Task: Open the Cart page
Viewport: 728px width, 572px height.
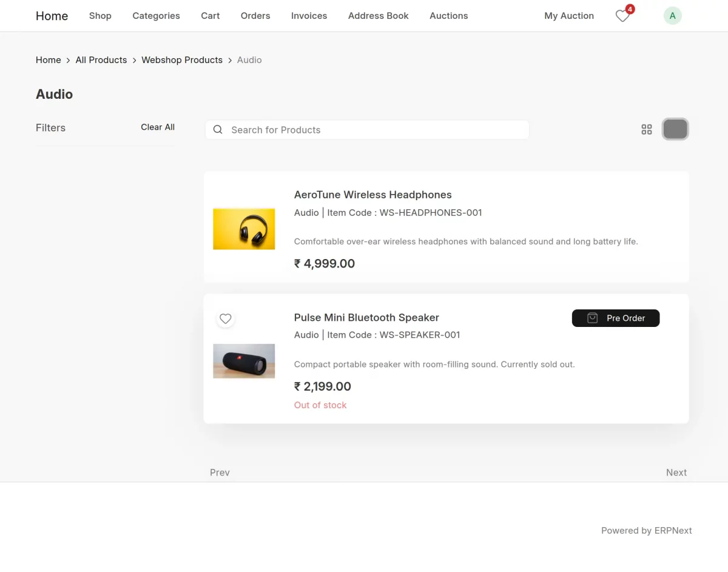Action: pyautogui.click(x=211, y=16)
